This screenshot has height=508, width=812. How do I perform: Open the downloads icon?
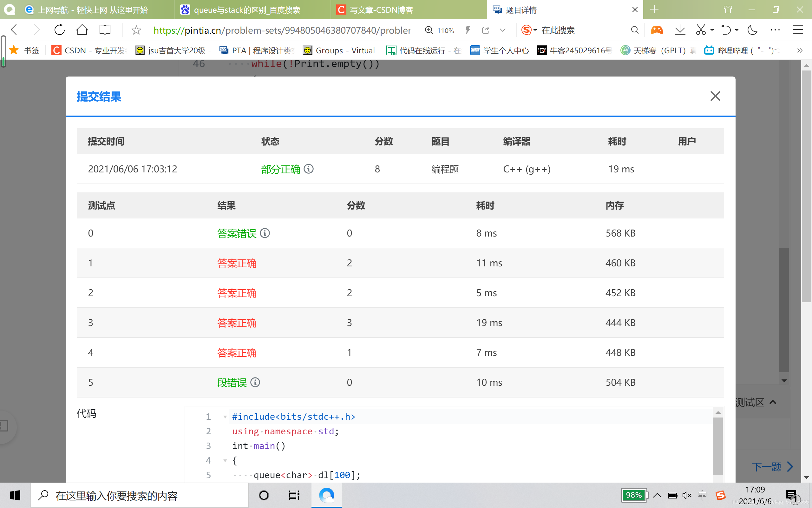(680, 30)
